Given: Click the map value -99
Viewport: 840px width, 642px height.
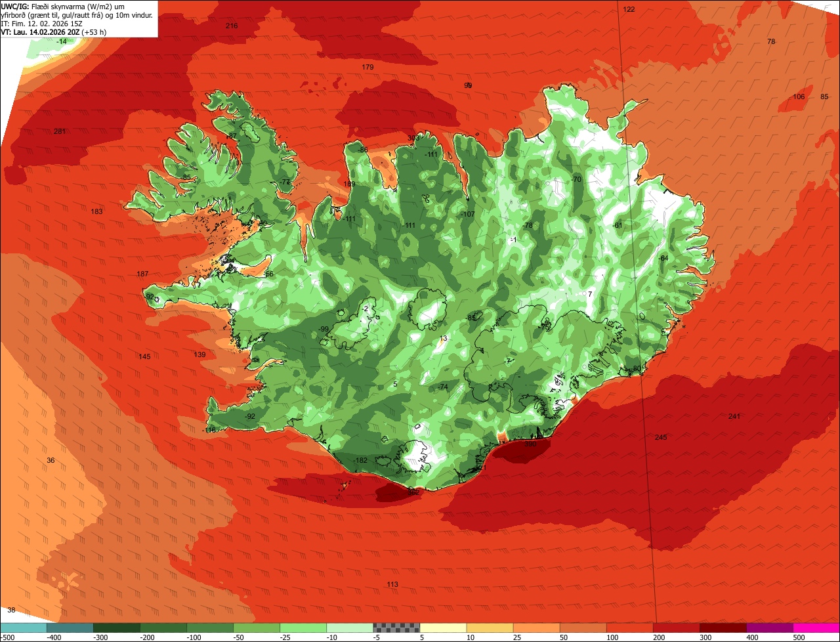Looking at the screenshot, I should pyautogui.click(x=323, y=330).
